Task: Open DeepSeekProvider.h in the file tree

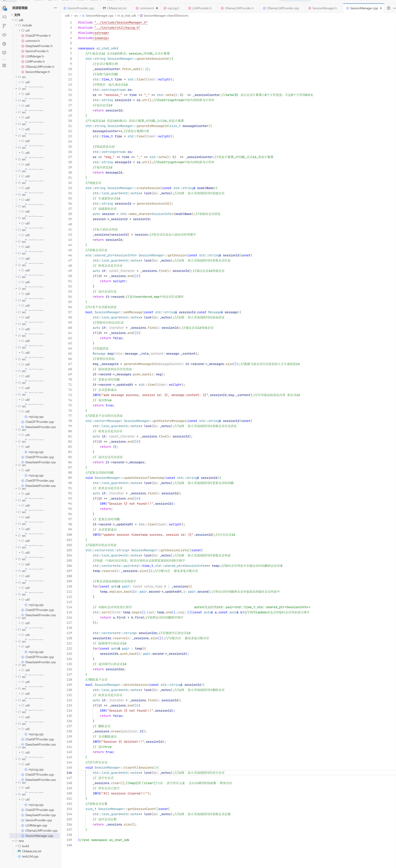Action: click(x=39, y=46)
